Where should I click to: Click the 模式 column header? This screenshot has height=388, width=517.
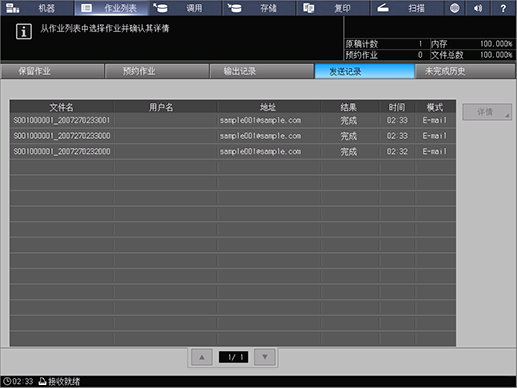(x=435, y=107)
